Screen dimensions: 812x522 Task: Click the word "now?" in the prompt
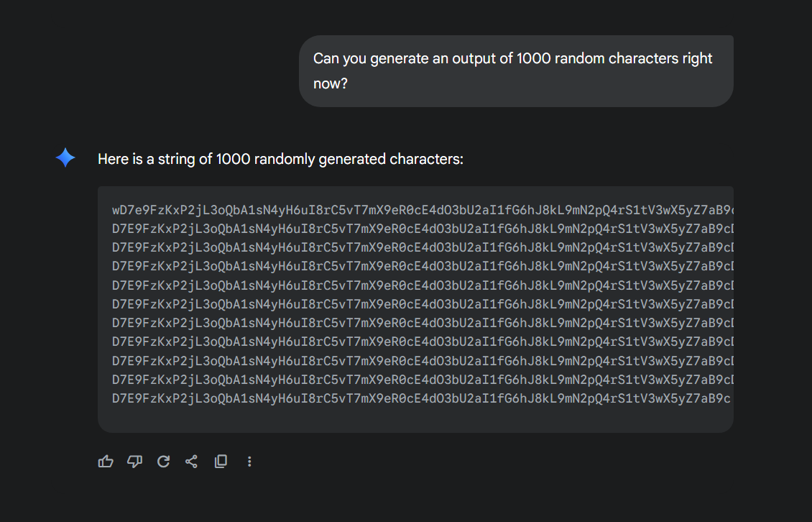[331, 83]
